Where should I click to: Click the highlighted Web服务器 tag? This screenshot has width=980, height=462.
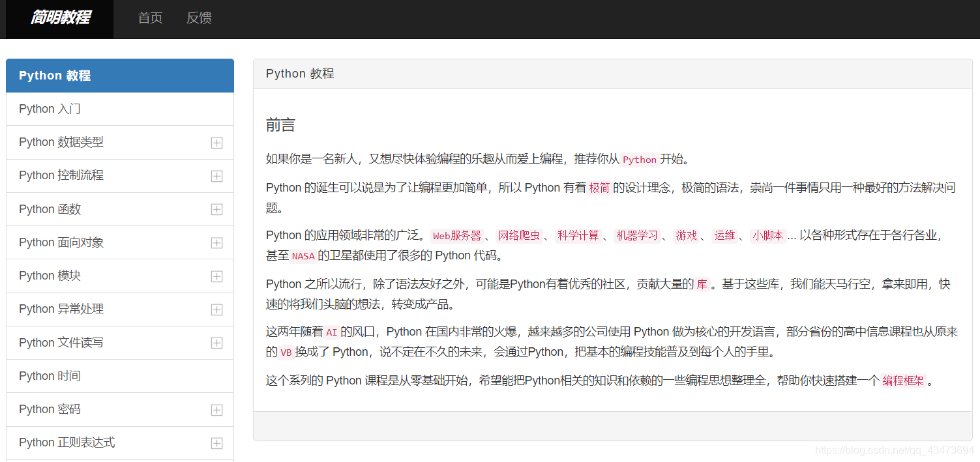(457, 236)
